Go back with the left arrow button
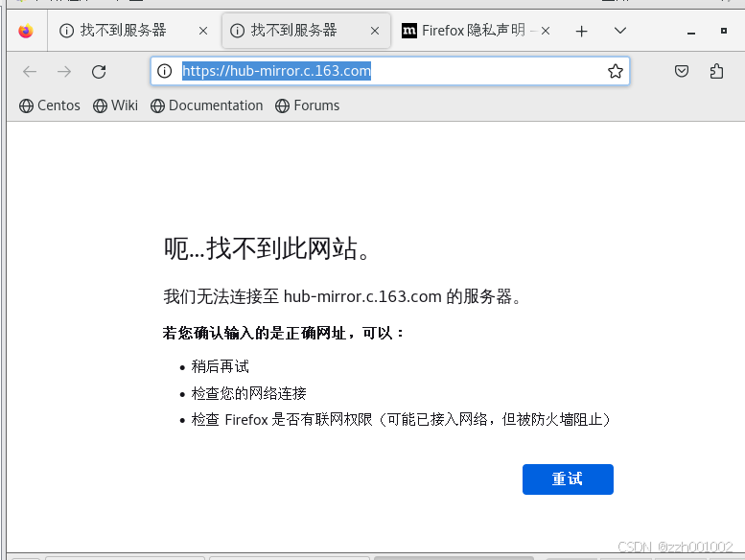Image resolution: width=745 pixels, height=560 pixels. tap(30, 72)
